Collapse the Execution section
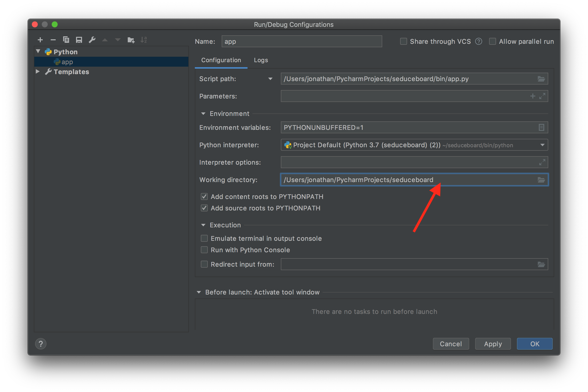 203,225
